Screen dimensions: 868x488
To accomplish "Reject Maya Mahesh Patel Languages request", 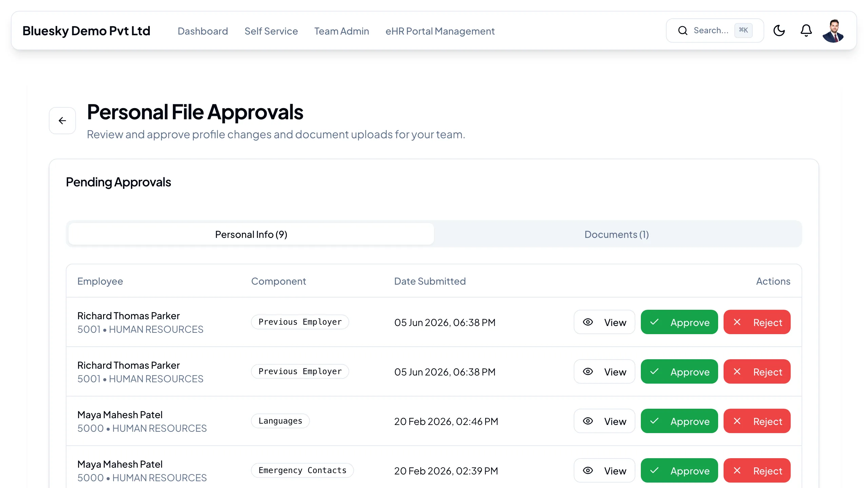I will [757, 421].
